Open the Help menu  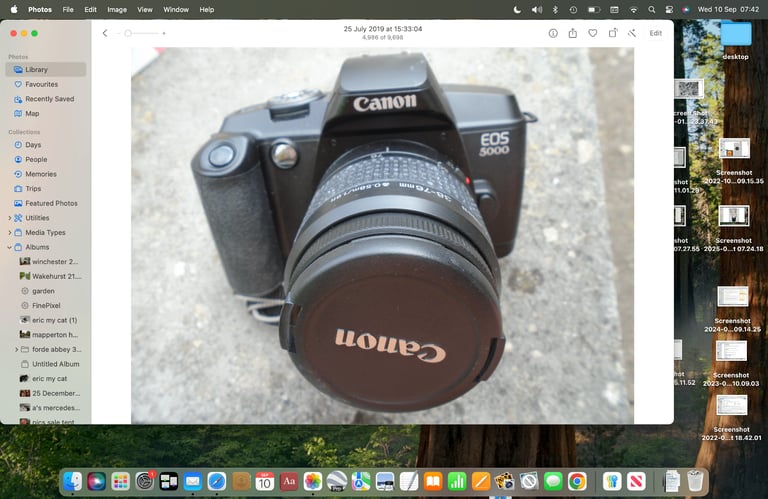click(207, 9)
